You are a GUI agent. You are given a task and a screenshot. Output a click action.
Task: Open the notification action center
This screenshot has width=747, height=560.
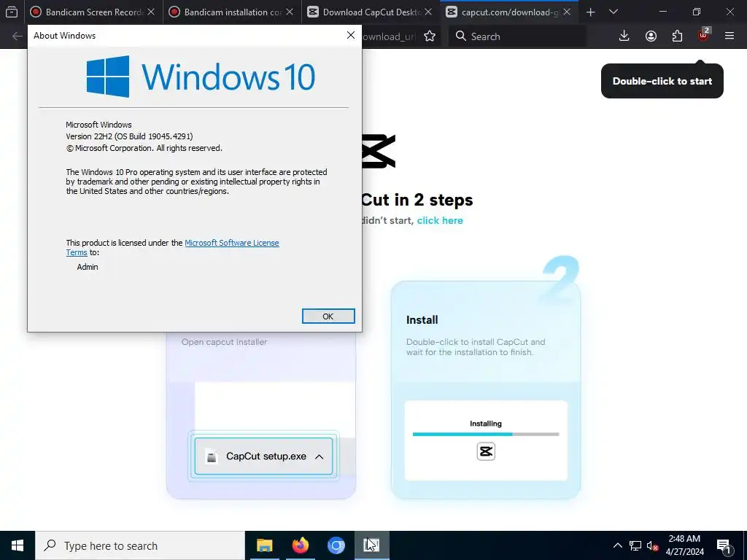coord(724,545)
